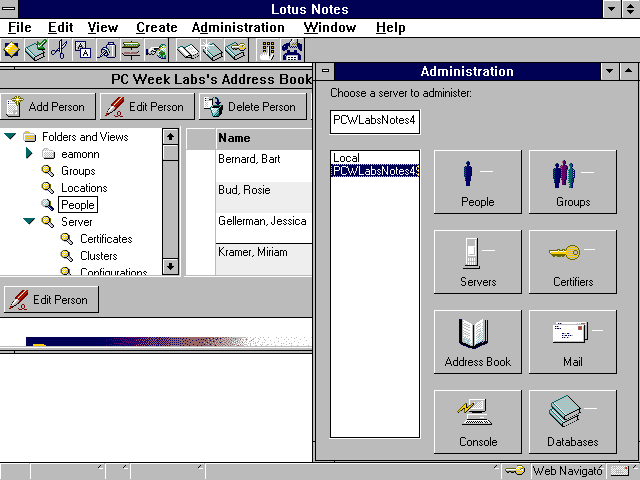640x480 pixels.
Task: Click the hand pointing at globe SmartIcon
Action: (x=156, y=50)
